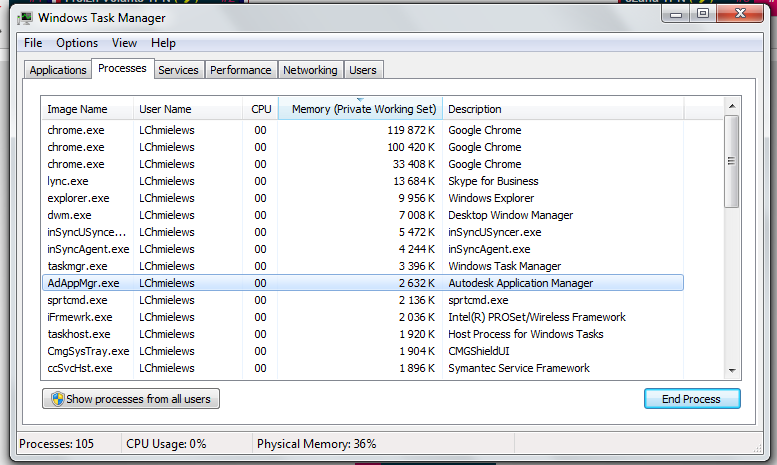Sort by User Name column header
The width and height of the screenshot is (777, 465).
click(x=188, y=109)
